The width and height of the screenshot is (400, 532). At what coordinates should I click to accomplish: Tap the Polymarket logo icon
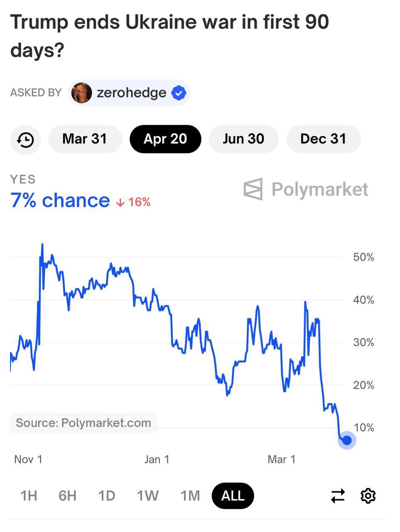tap(253, 189)
